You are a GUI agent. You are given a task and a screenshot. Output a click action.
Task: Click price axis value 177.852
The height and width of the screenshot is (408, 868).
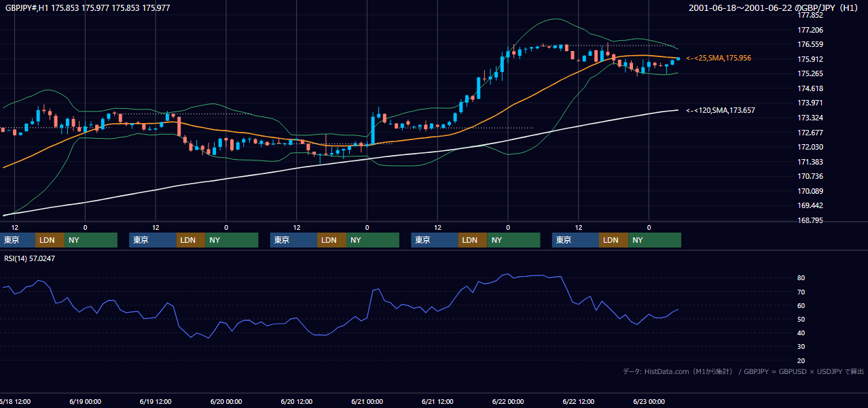click(810, 15)
